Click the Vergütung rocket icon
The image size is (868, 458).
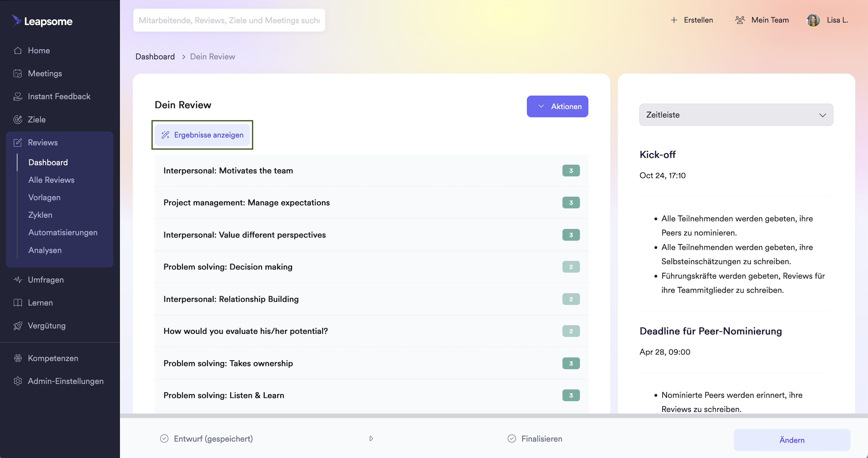click(x=18, y=325)
